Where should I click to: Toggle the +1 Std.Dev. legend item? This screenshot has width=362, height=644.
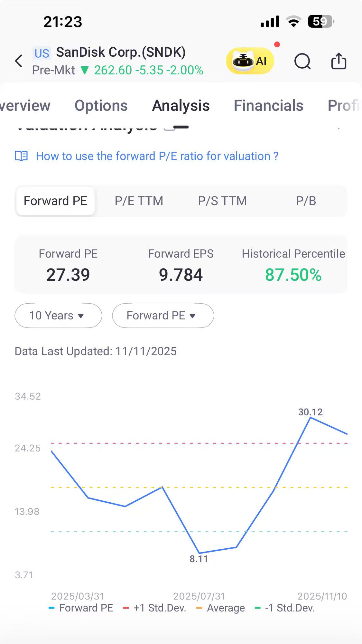click(155, 608)
